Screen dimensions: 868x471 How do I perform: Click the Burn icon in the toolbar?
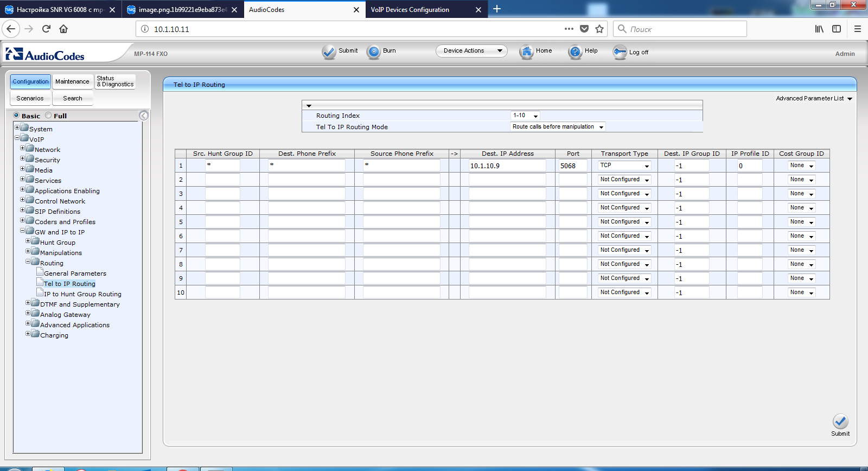pos(373,52)
